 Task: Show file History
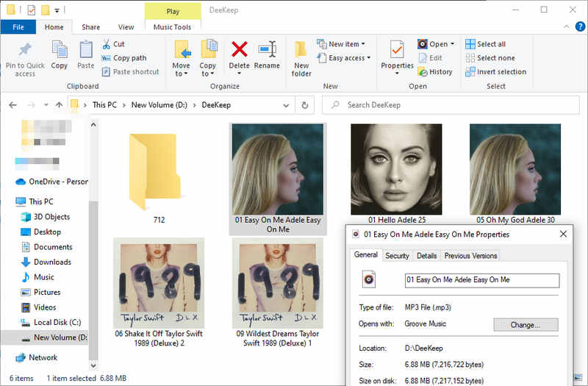pos(435,71)
